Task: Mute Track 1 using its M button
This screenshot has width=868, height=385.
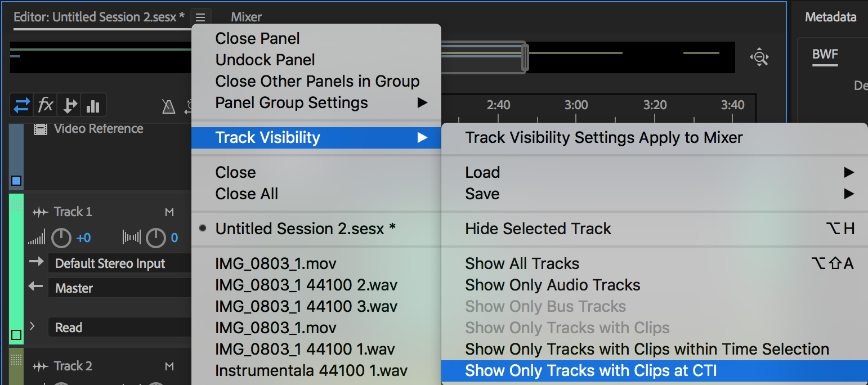Action: point(169,212)
